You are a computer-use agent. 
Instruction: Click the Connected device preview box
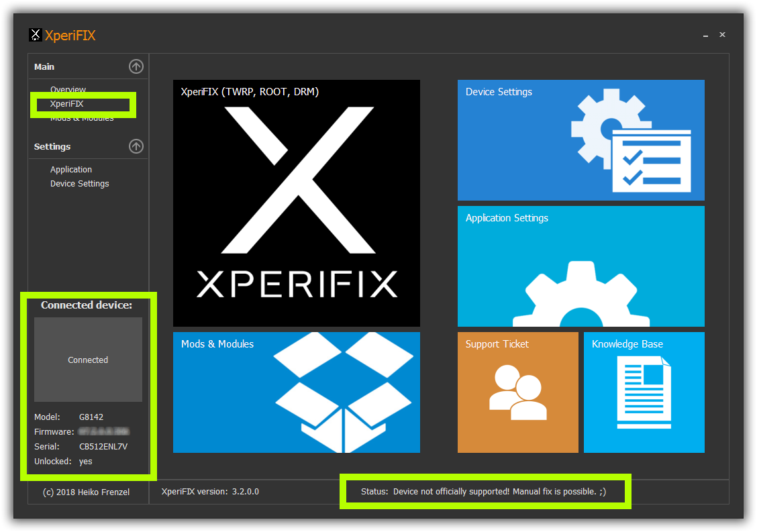pos(89,360)
